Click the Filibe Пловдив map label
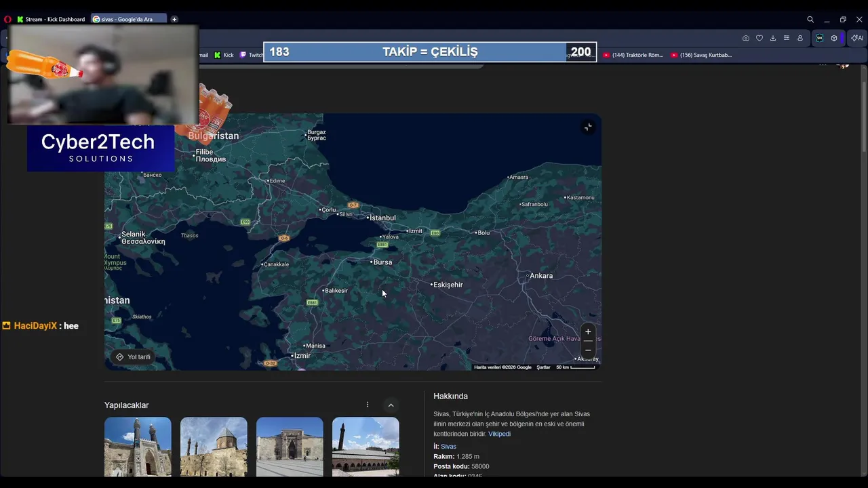 pos(210,156)
